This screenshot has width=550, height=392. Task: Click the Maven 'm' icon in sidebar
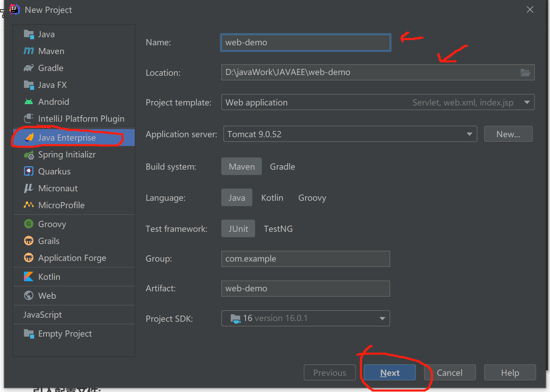(x=29, y=51)
